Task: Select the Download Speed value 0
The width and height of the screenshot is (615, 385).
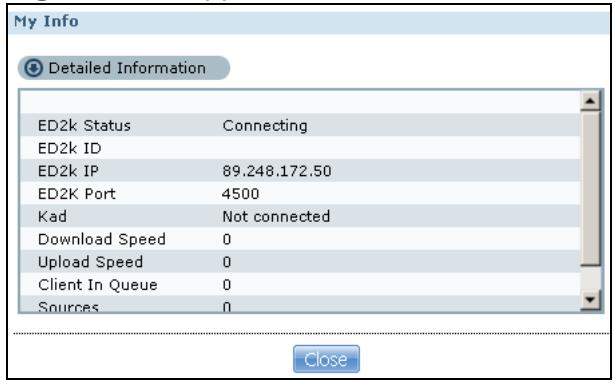Action: [227, 239]
